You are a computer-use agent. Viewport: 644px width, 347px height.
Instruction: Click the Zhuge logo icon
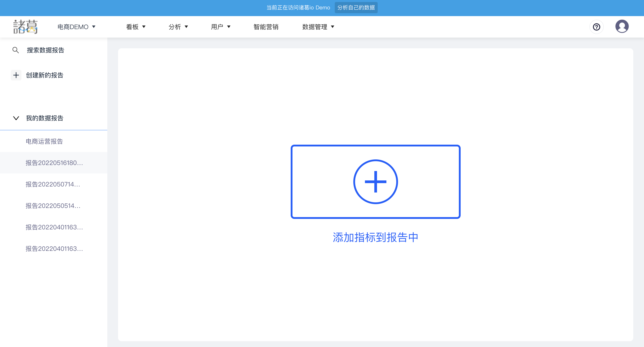click(x=25, y=27)
